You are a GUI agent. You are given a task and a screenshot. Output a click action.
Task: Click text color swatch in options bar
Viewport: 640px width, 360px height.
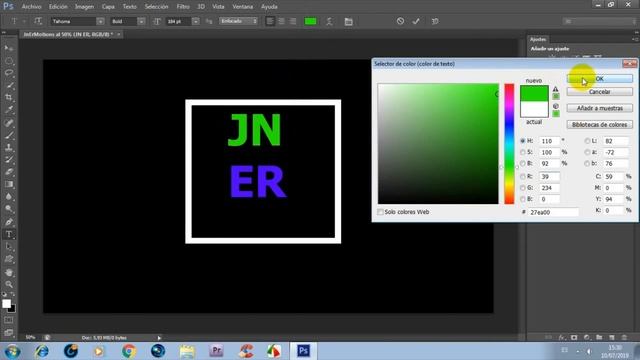[311, 21]
